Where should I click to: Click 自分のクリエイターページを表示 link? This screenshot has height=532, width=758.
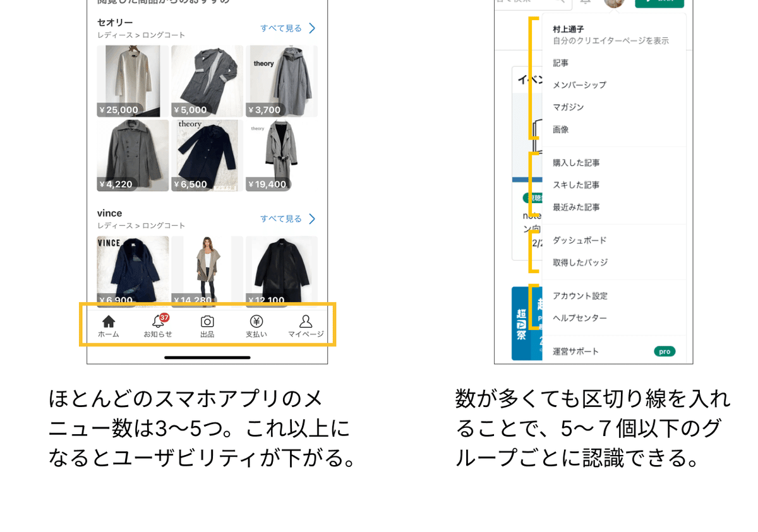pos(611,41)
